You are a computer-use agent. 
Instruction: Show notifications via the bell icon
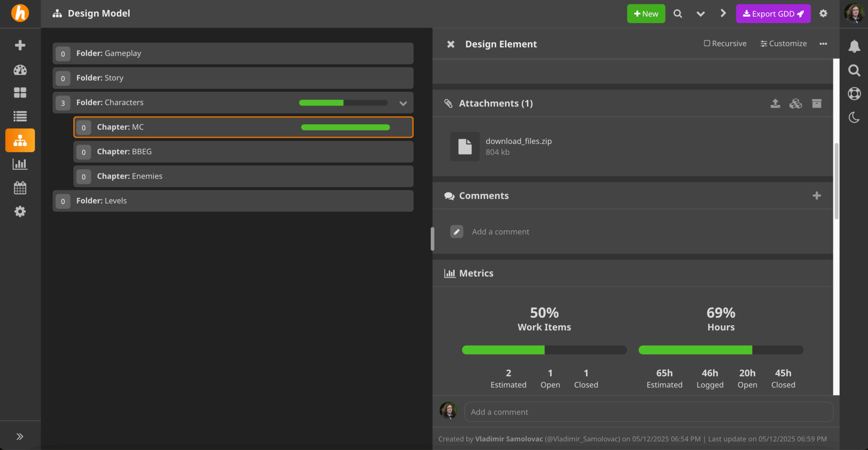(x=854, y=47)
